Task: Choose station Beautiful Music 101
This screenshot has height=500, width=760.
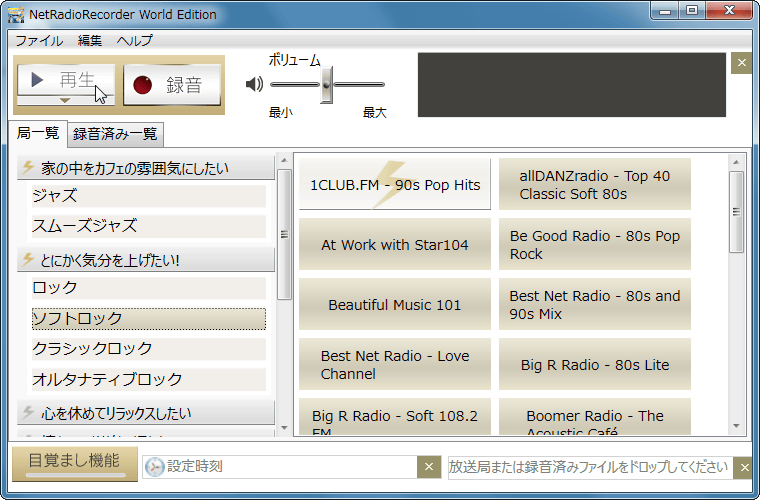Action: point(395,304)
